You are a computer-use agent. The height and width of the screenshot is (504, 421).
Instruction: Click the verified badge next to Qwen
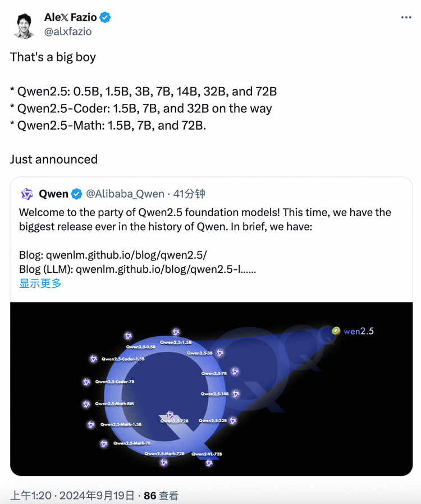[x=77, y=194]
